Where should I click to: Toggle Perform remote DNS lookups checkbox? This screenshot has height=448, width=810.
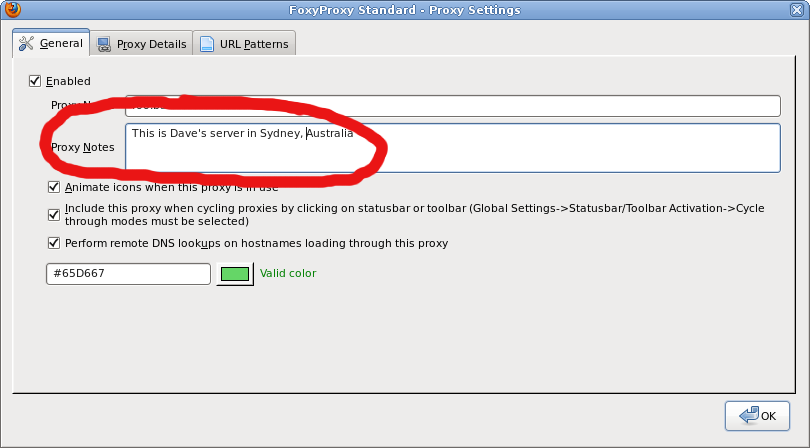(54, 243)
